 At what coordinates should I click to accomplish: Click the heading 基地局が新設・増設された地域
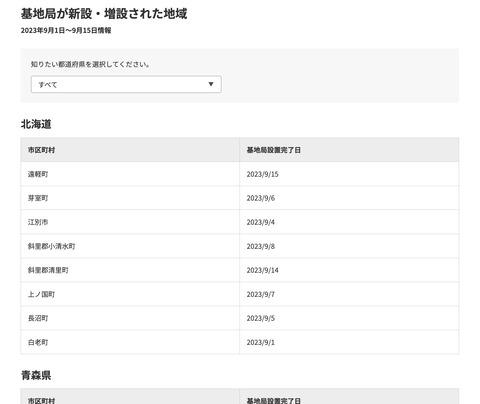click(x=104, y=14)
